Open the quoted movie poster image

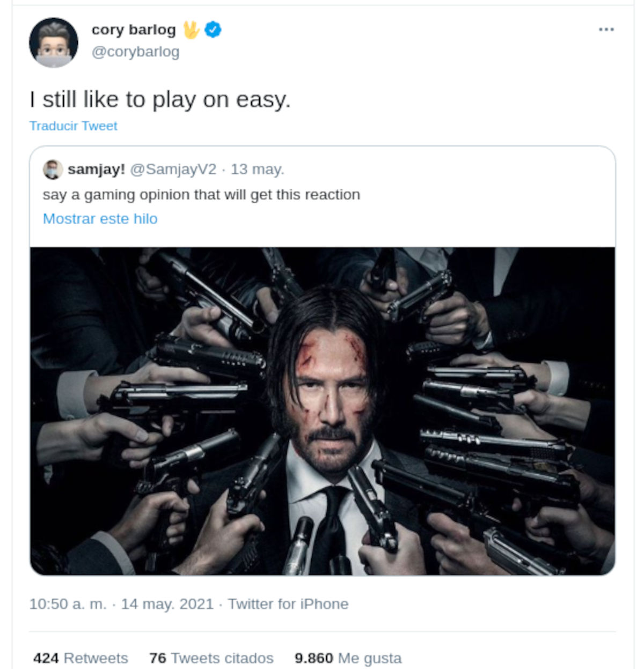click(322, 411)
